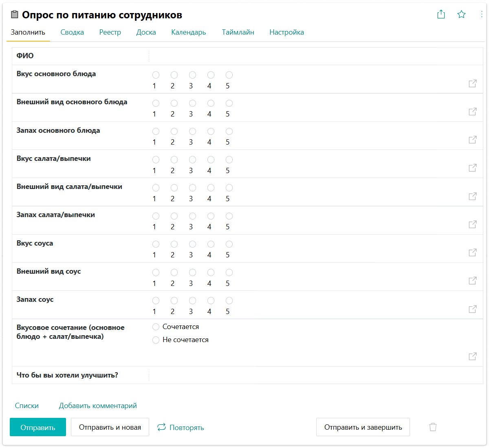The image size is (489, 448).
Task: Select rating 3 for Вкус салата/выпечки
Action: click(x=192, y=160)
